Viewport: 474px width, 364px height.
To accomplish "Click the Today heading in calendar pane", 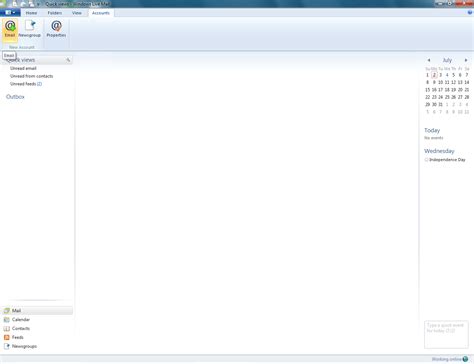I will [432, 130].
